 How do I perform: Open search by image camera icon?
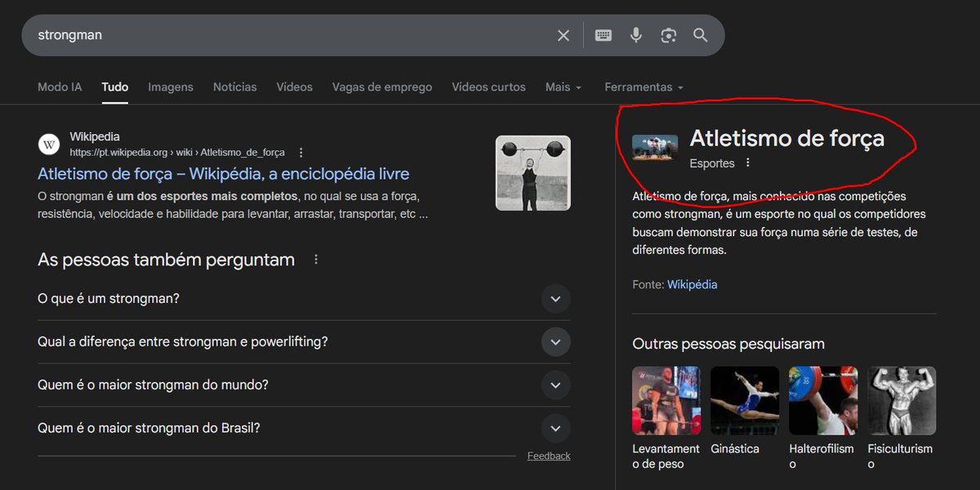pyautogui.click(x=669, y=35)
